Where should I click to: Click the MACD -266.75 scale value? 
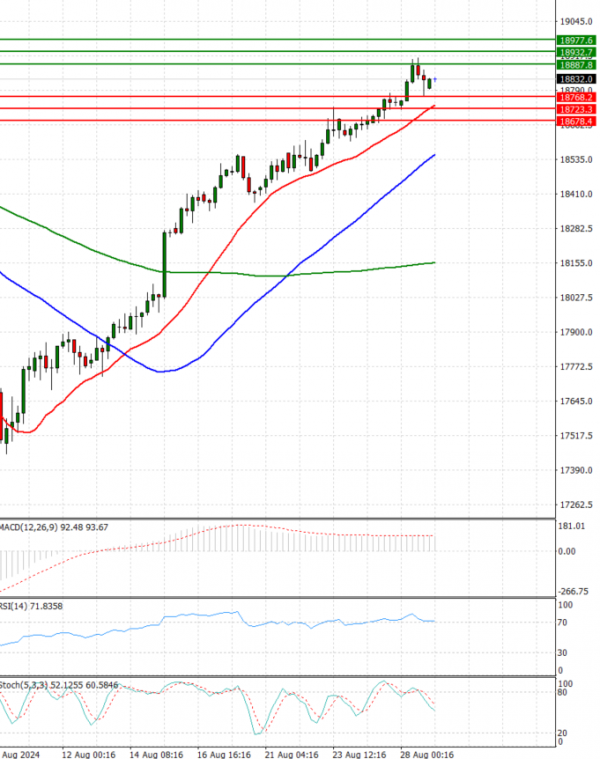click(573, 592)
